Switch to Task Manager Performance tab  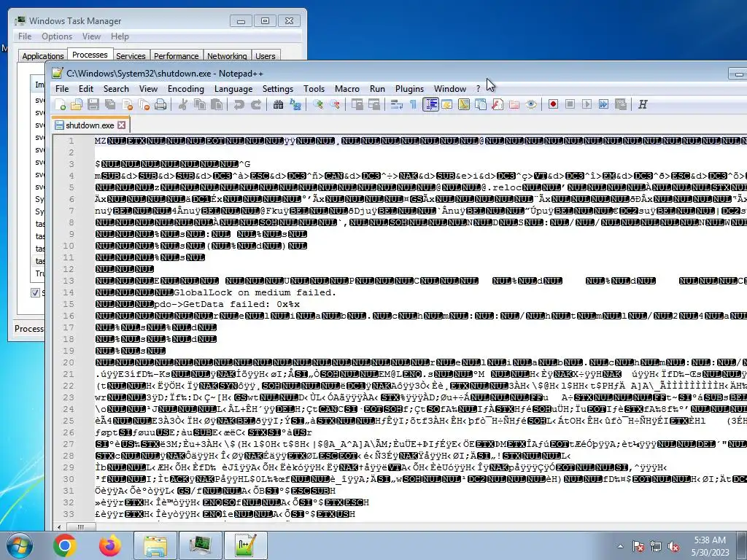pos(177,55)
